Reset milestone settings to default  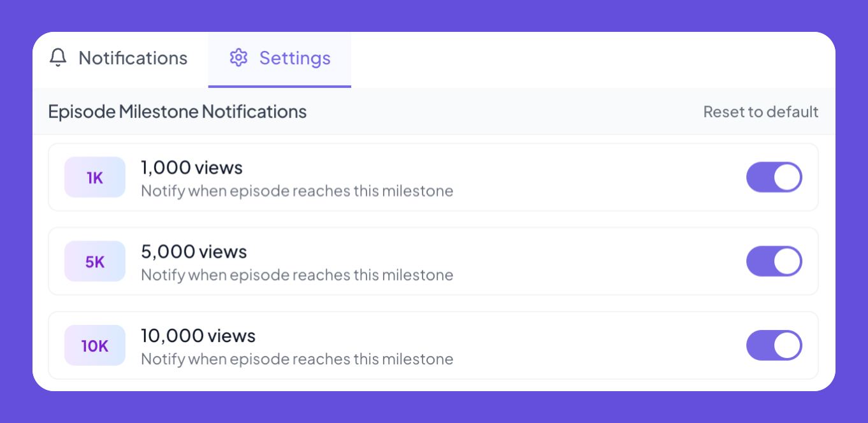point(760,112)
